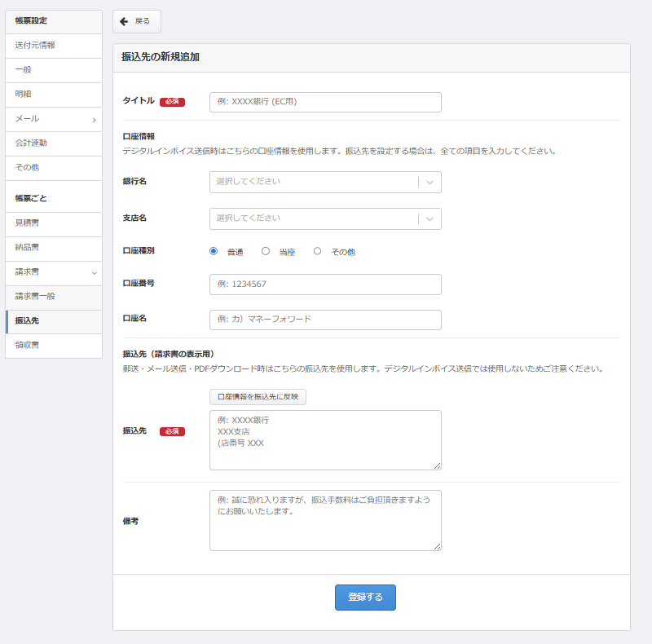
Task: Focus the タイトル input field
Action: pyautogui.click(x=325, y=102)
